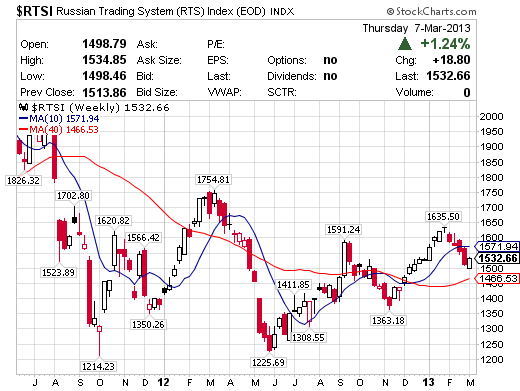Click the Dividends label in quote header
Screen dimensions: 520x391
(x=292, y=76)
